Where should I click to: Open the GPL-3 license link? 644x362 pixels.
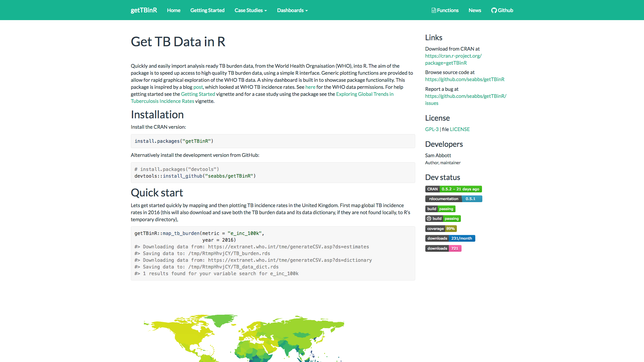pos(432,129)
